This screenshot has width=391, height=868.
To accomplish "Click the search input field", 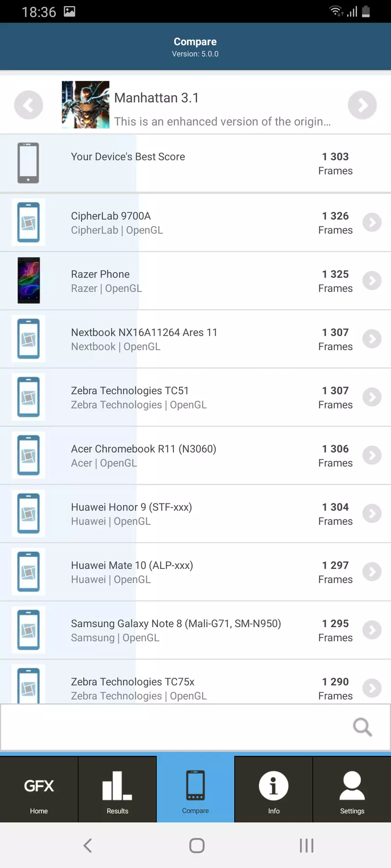I will (175, 727).
